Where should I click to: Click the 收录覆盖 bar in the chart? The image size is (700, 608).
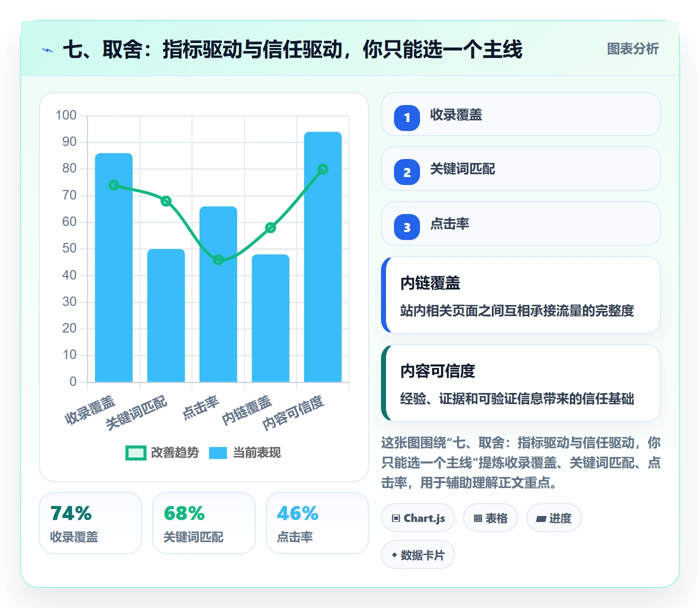pyautogui.click(x=114, y=268)
